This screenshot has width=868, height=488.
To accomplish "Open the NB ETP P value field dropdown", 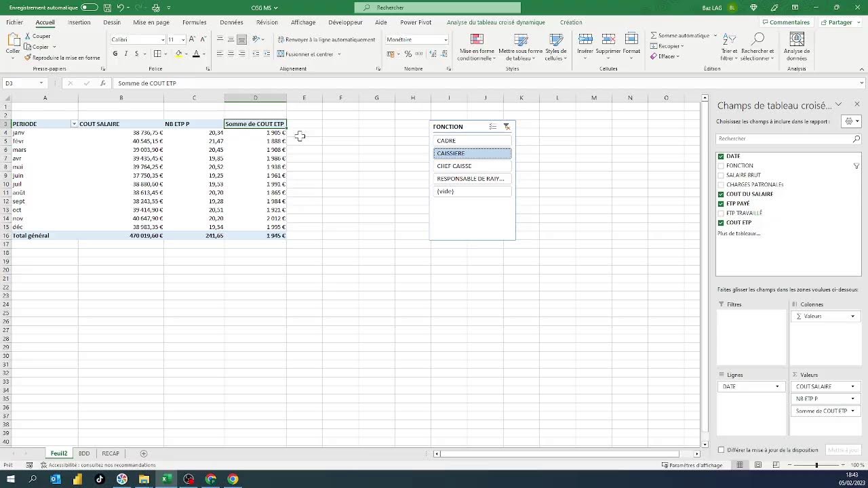I will pyautogui.click(x=852, y=399).
